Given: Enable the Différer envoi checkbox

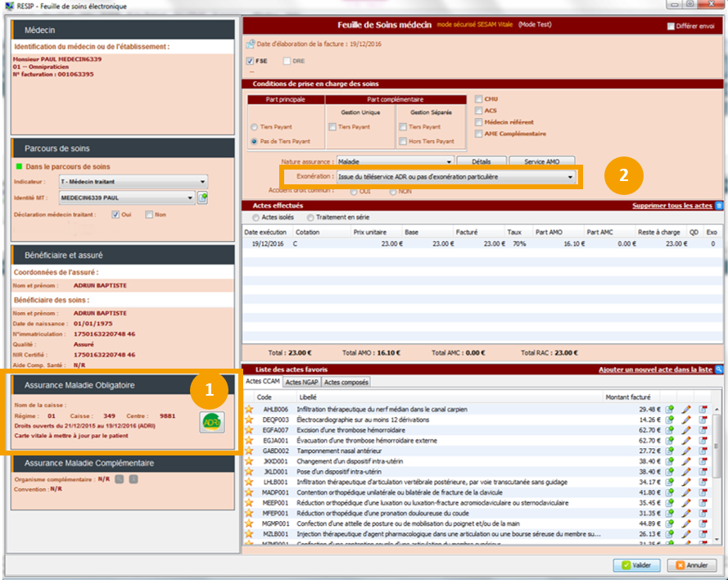Looking at the screenshot, I should pyautogui.click(x=671, y=26).
